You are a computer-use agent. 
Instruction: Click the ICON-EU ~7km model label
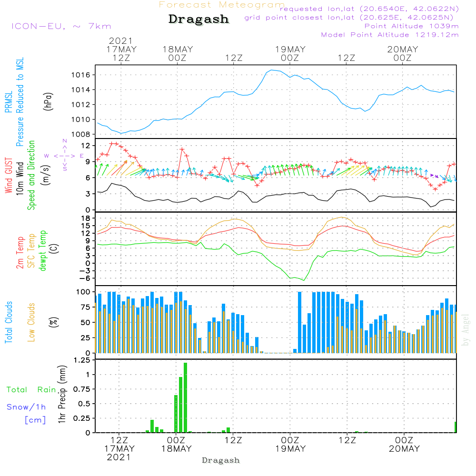coord(61,26)
